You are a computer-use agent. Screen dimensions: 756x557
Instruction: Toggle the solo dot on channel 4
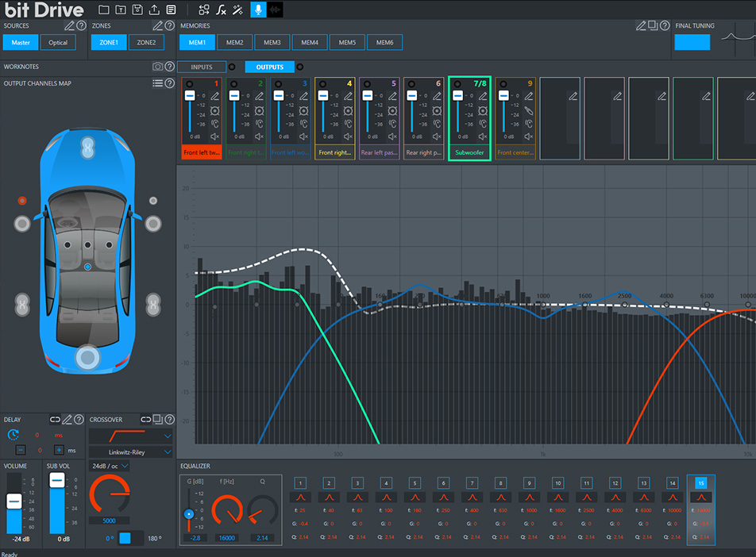pos(323,83)
